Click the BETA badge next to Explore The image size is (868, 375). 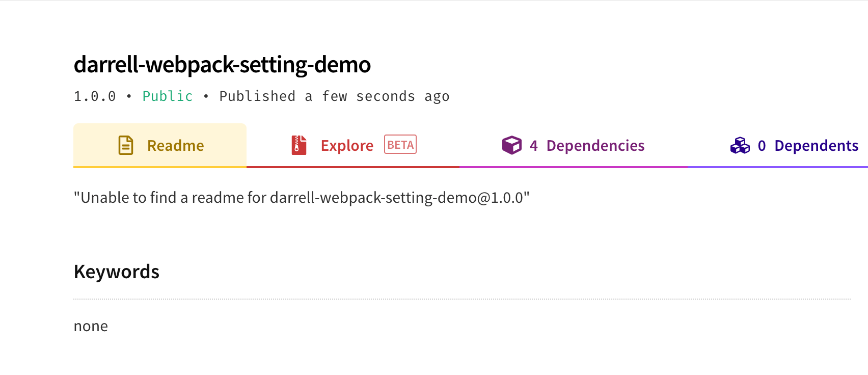pyautogui.click(x=400, y=145)
